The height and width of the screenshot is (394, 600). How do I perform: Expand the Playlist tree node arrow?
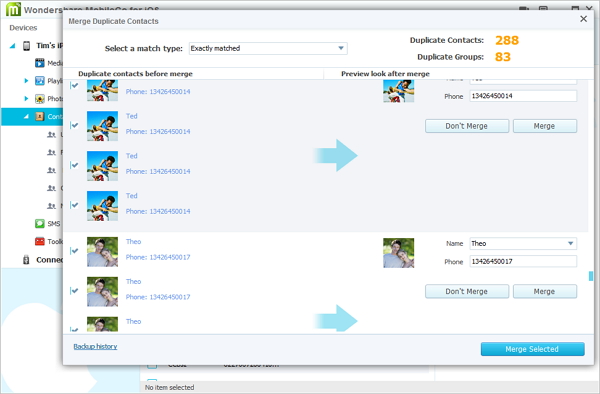pyautogui.click(x=26, y=81)
